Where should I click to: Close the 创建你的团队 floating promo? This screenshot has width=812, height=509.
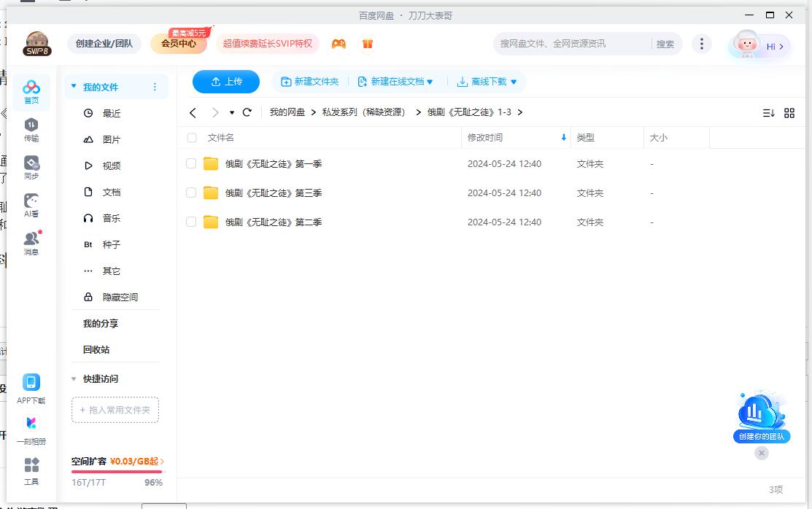coord(761,453)
